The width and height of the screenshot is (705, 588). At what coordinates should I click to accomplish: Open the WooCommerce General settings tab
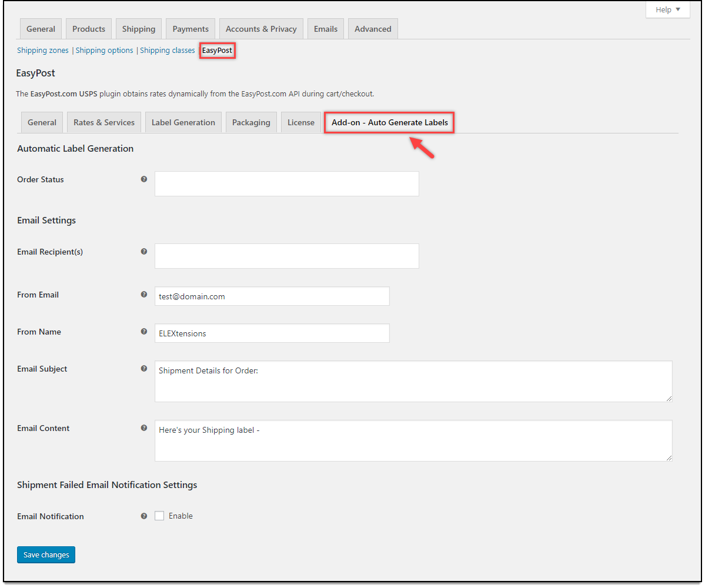41,29
